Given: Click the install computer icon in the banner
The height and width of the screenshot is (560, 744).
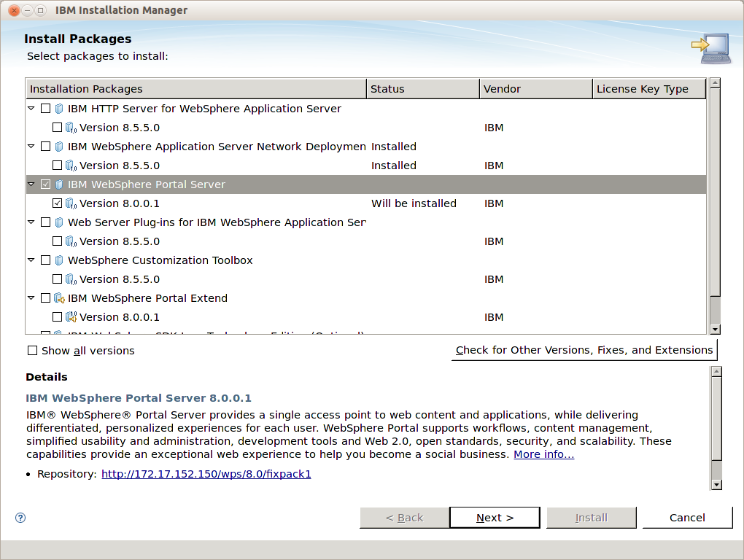Looking at the screenshot, I should tap(710, 48).
